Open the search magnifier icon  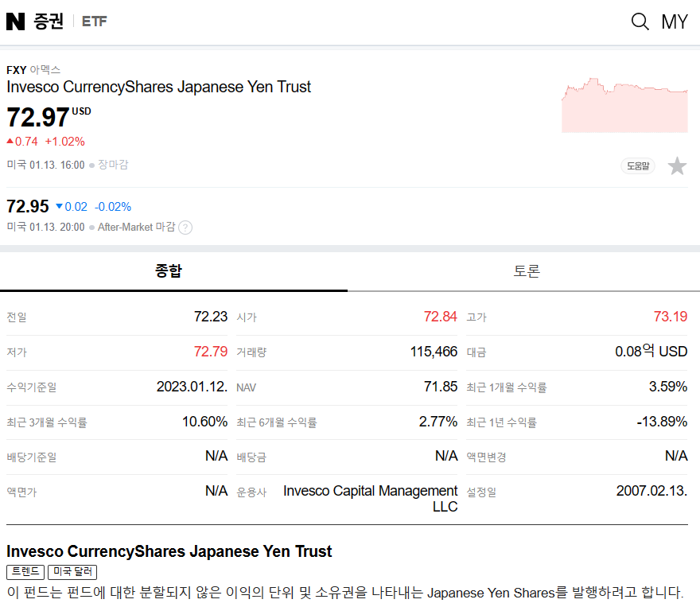pos(640,21)
